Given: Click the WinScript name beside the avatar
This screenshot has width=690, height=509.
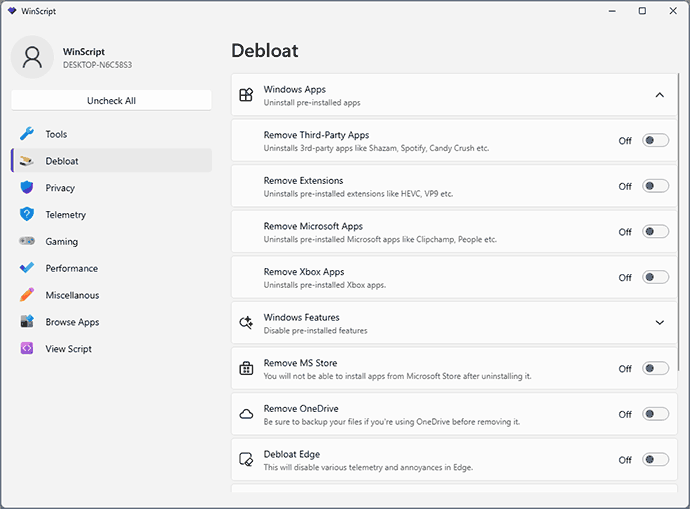Looking at the screenshot, I should point(84,51).
